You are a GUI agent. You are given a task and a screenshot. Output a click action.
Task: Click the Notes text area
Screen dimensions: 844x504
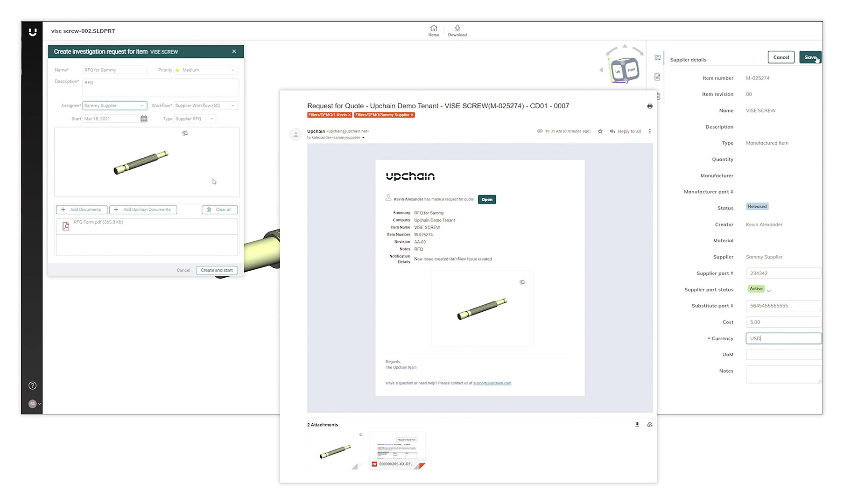(783, 374)
